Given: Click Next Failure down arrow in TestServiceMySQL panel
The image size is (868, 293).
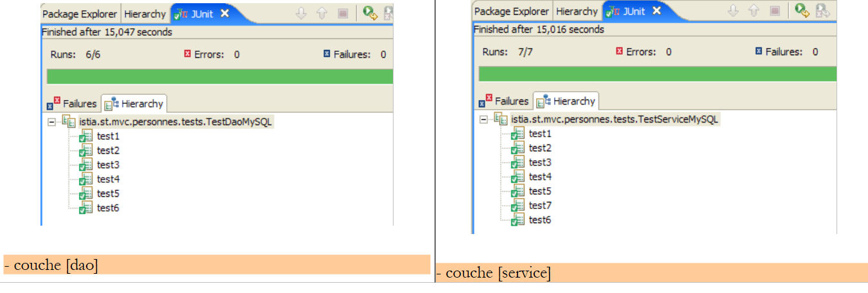Looking at the screenshot, I should [734, 11].
